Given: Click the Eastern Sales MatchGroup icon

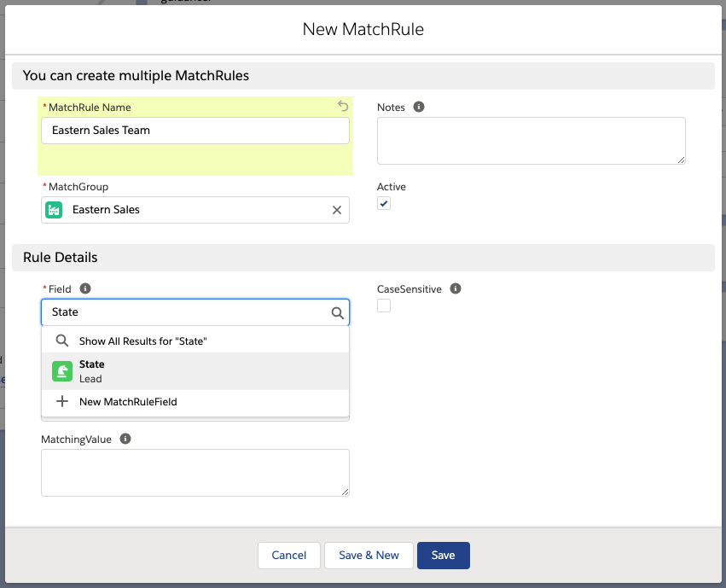Looking at the screenshot, I should [54, 210].
